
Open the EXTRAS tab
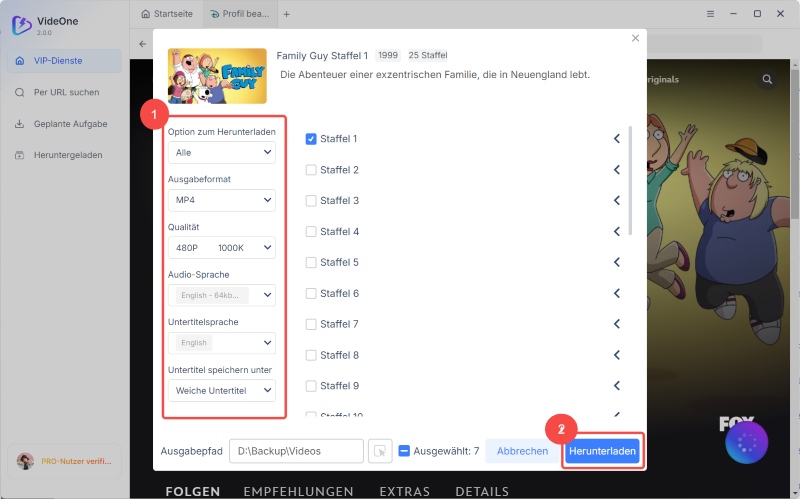(405, 491)
